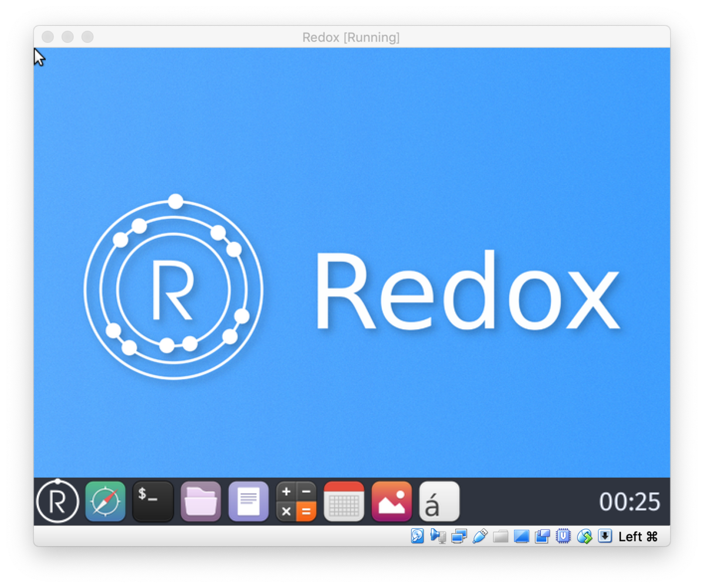Click the 00:25 clock in the panel
Image resolution: width=704 pixels, height=588 pixels.
[629, 502]
